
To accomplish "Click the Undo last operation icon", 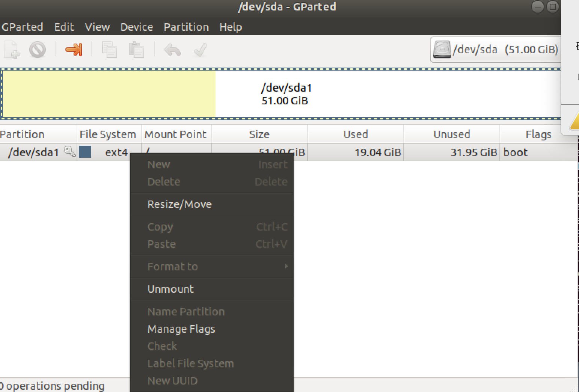I will point(173,50).
